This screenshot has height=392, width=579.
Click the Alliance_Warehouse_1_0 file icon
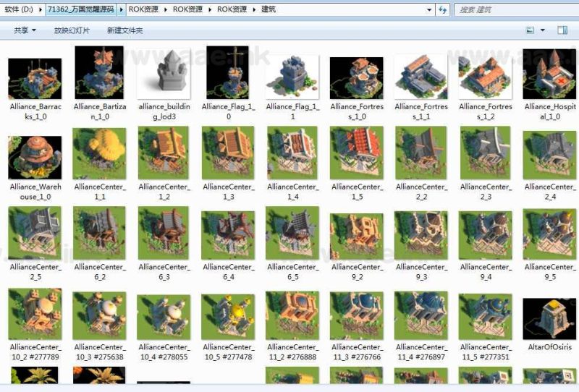click(35, 157)
